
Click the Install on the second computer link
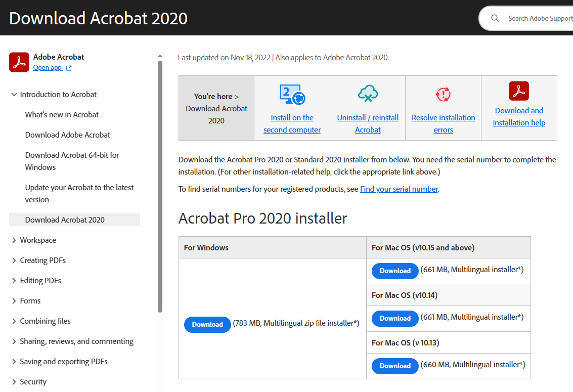292,123
